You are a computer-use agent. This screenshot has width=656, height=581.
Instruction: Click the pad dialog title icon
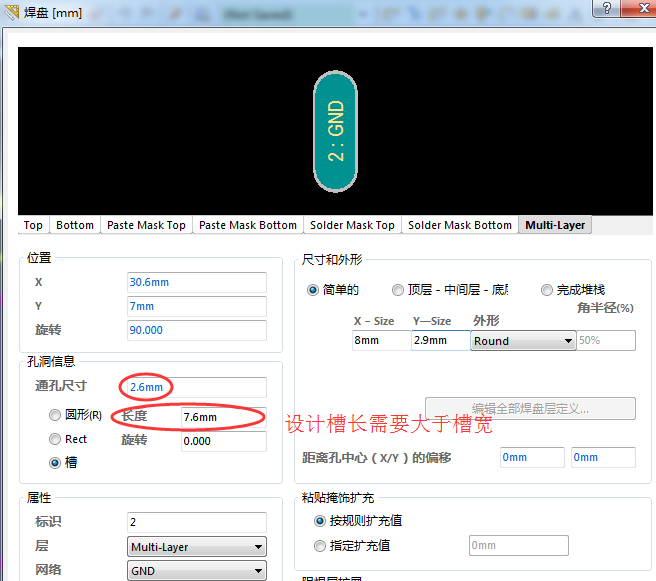click(11, 13)
